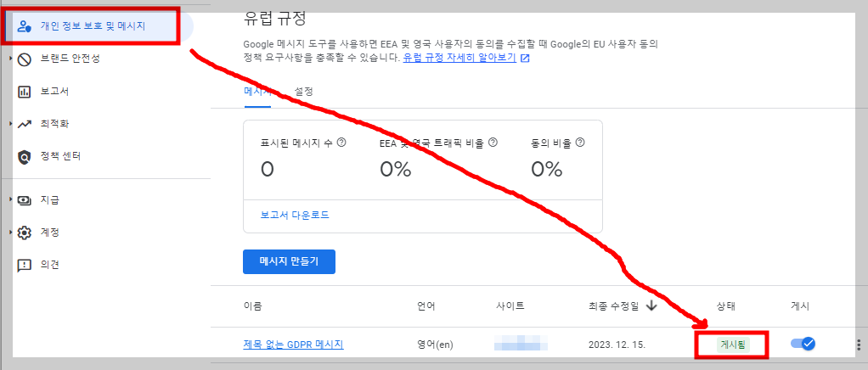Click 보고서 다운로드 link
Screen dimensions: 868x370
tap(295, 215)
